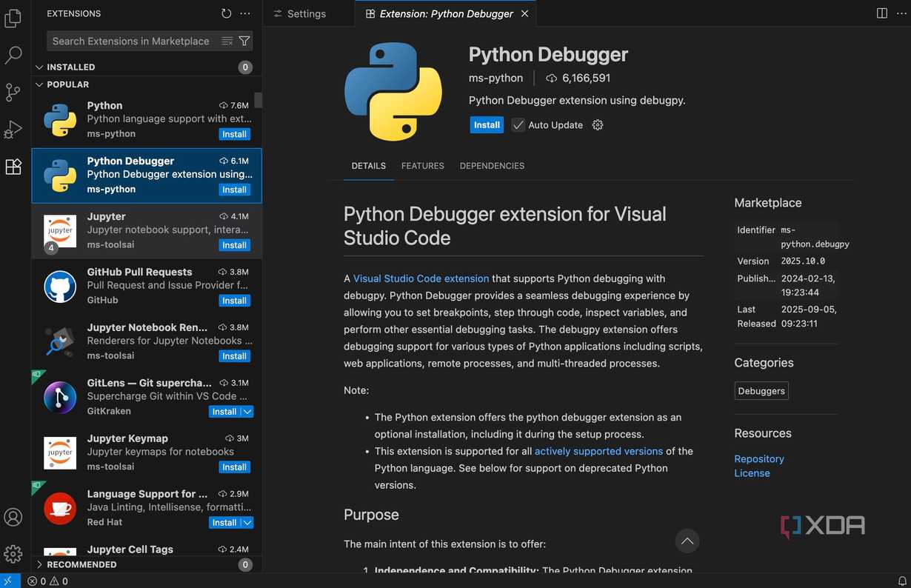Open the Manage gear in activity bar
This screenshot has height=588, width=911.
[13, 554]
